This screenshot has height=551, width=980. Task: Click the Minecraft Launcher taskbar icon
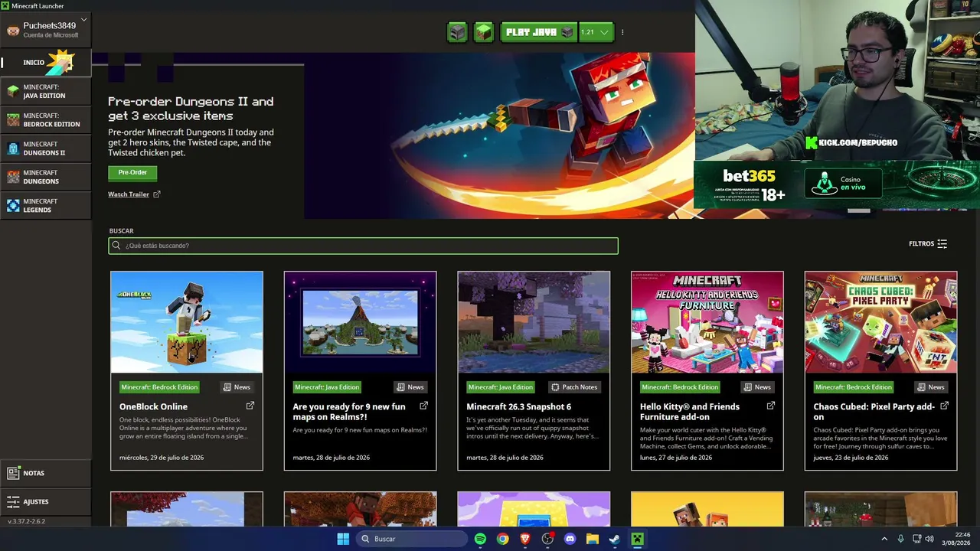click(637, 539)
